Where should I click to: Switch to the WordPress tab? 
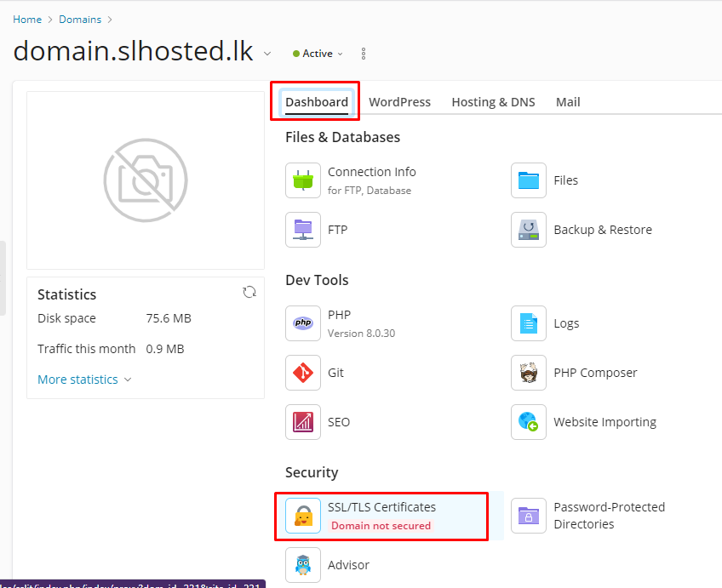click(x=399, y=102)
